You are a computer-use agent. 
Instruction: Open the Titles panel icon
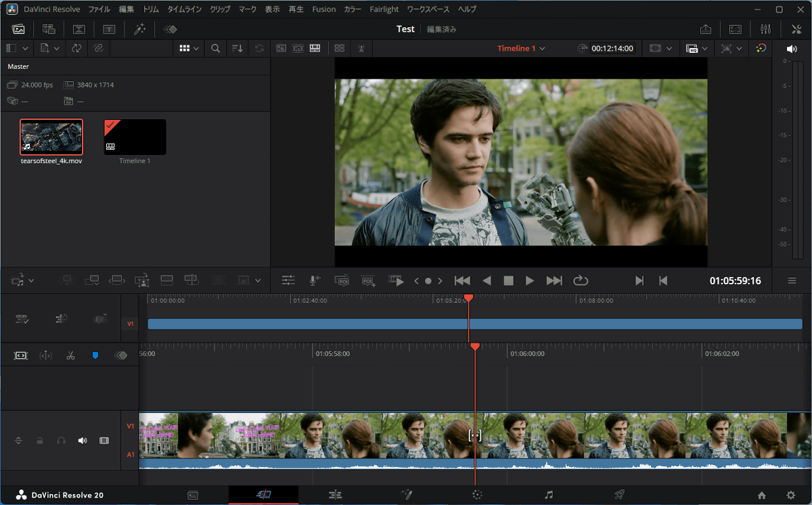click(x=109, y=29)
